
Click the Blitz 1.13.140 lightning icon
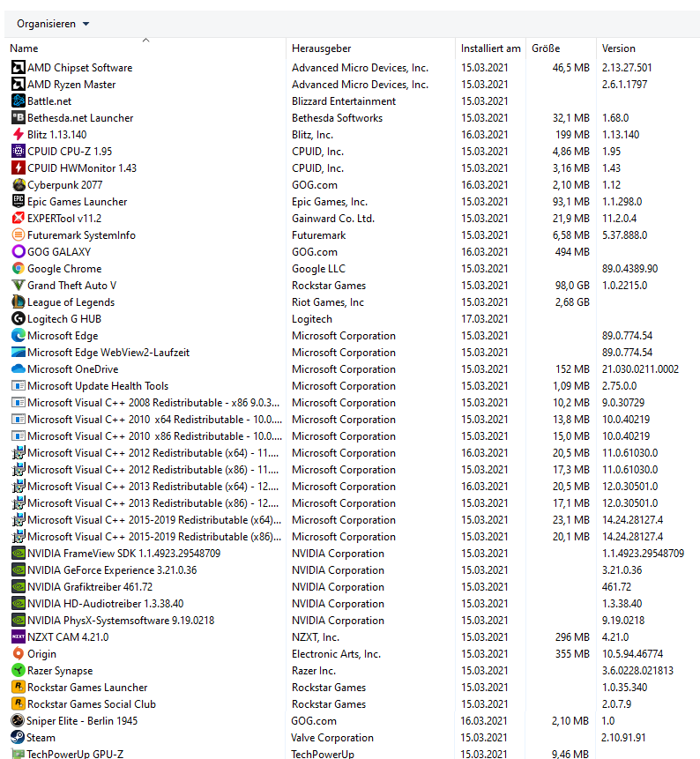click(19, 134)
